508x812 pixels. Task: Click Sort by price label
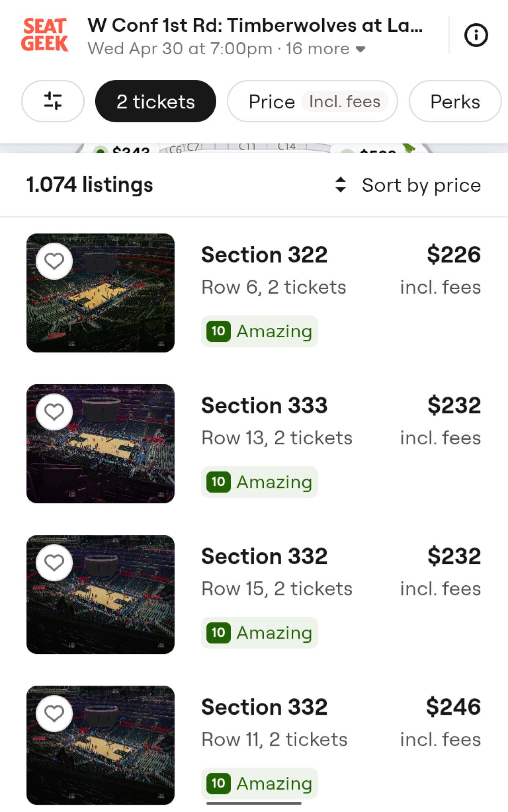(421, 185)
